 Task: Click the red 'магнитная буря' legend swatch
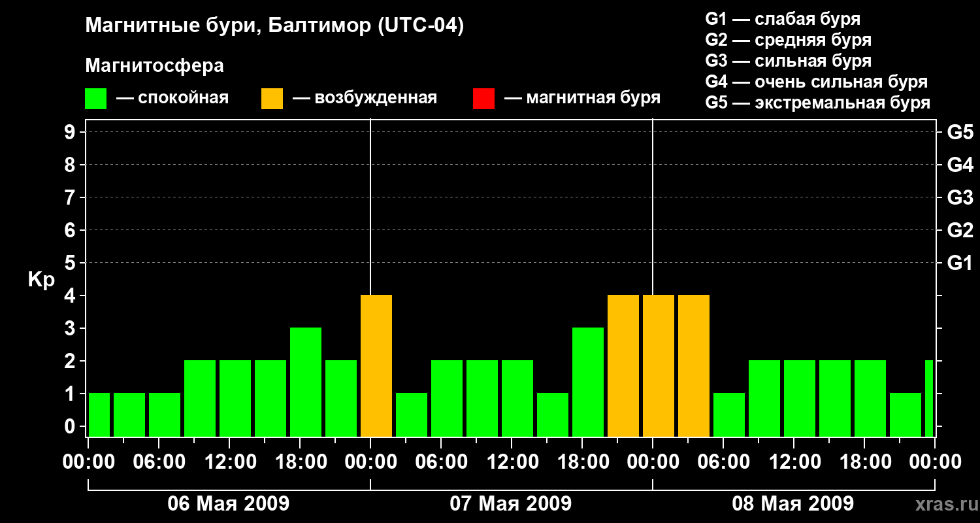(483, 99)
